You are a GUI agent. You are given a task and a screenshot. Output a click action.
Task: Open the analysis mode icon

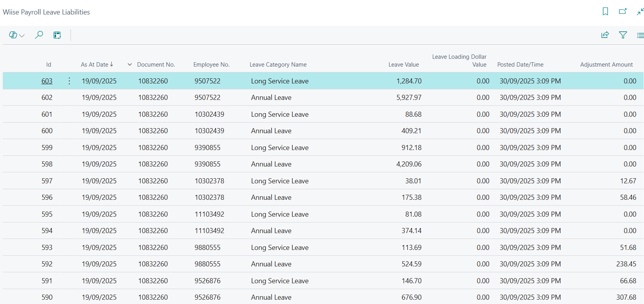click(57, 35)
